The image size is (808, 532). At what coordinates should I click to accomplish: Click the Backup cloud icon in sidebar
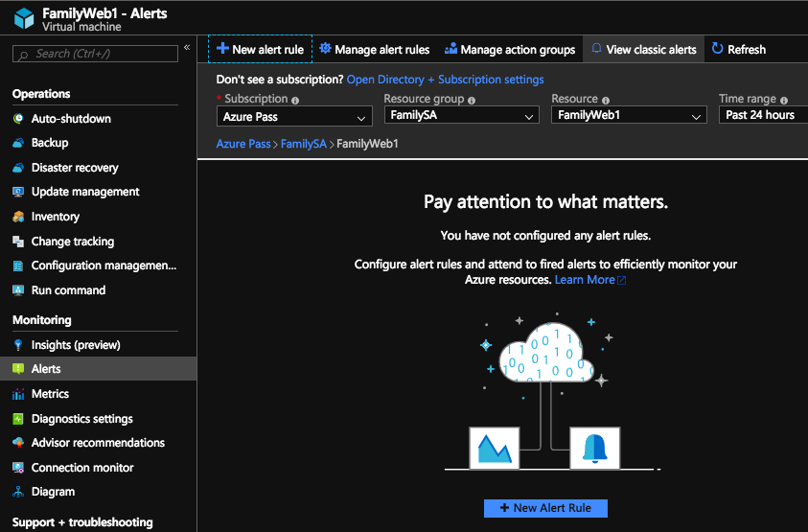[18, 143]
